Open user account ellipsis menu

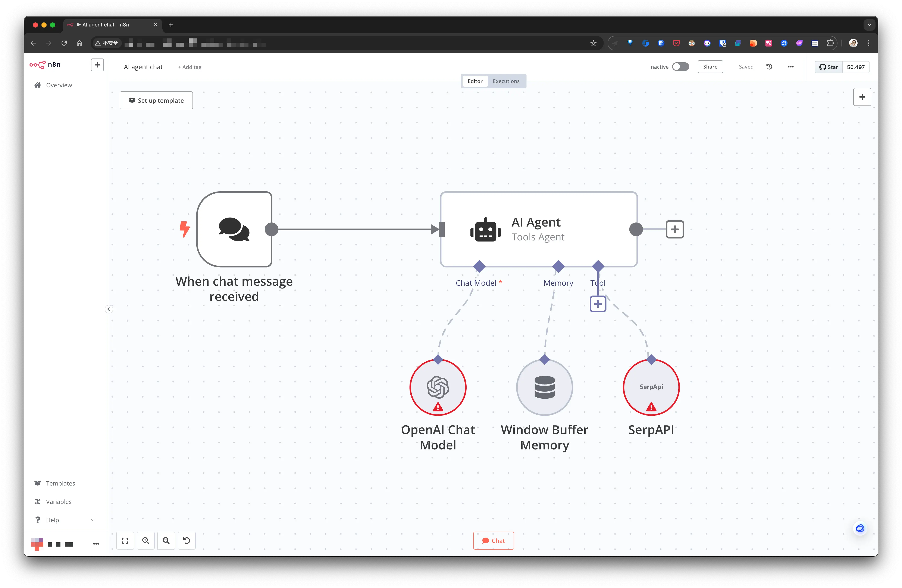pyautogui.click(x=96, y=544)
